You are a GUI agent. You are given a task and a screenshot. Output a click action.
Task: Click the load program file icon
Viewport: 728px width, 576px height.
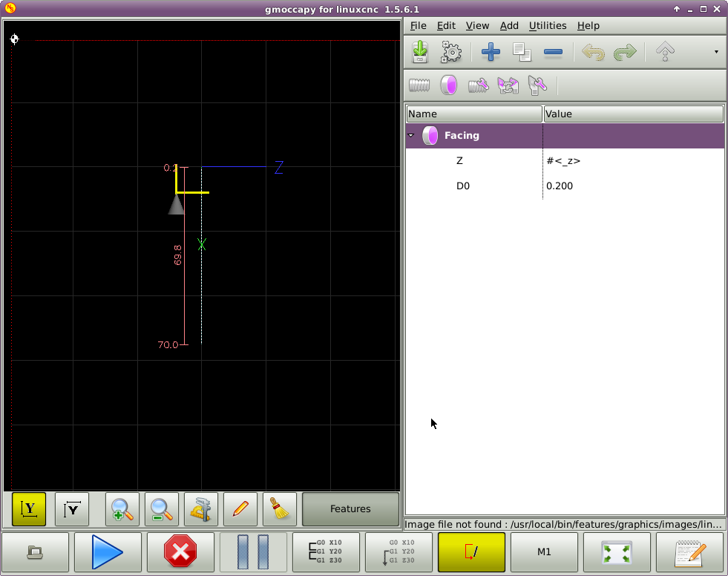[36, 552]
